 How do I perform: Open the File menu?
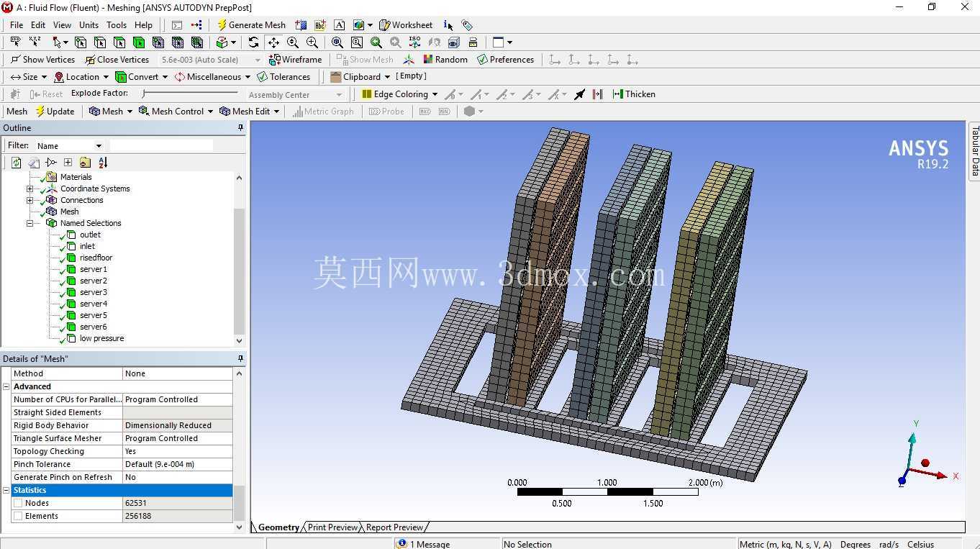click(17, 25)
